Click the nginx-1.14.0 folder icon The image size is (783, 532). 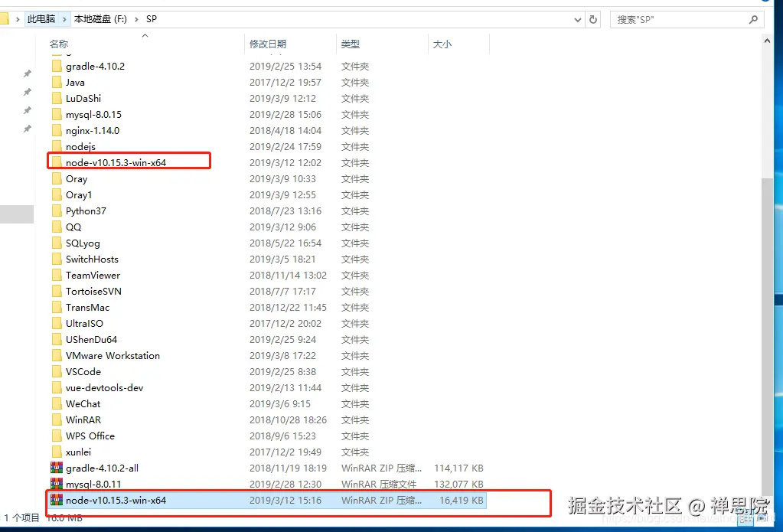coord(57,130)
